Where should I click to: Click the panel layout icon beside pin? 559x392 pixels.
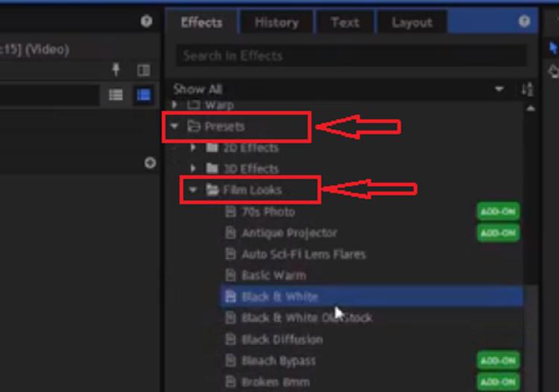point(144,70)
